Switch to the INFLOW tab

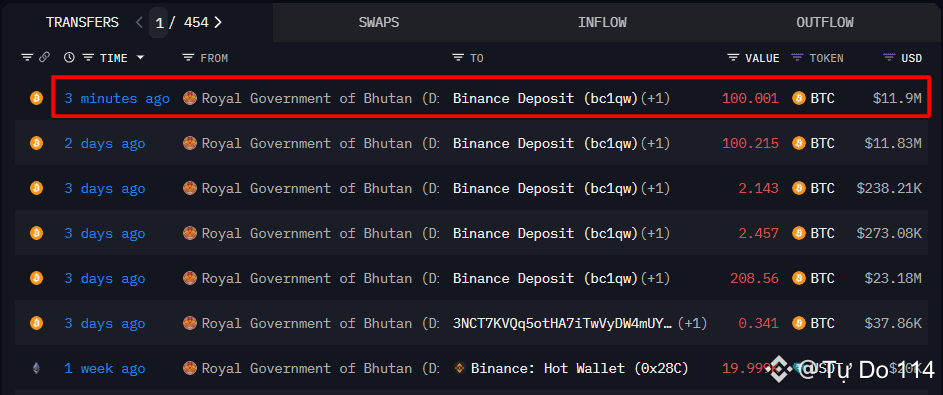pos(602,22)
